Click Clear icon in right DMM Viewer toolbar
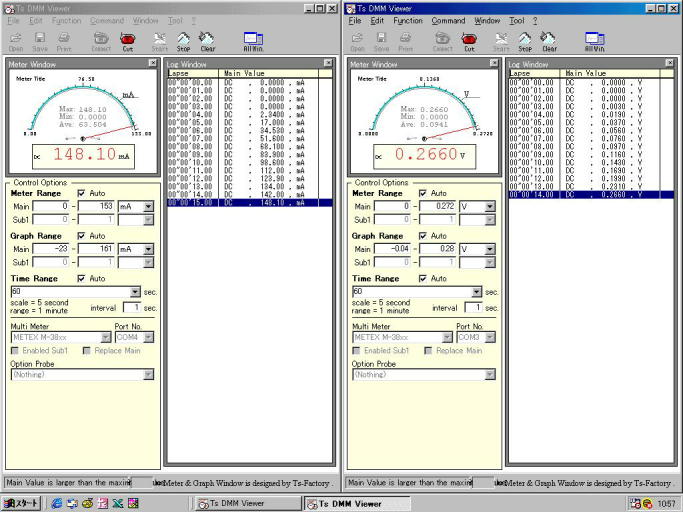Viewport: 683px width, 512px height. pos(549,42)
